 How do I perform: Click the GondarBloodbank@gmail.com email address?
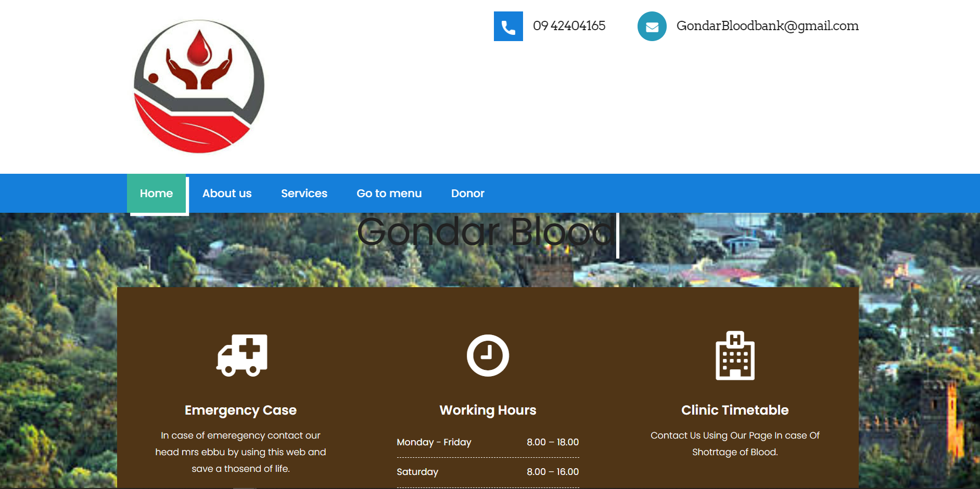(767, 26)
